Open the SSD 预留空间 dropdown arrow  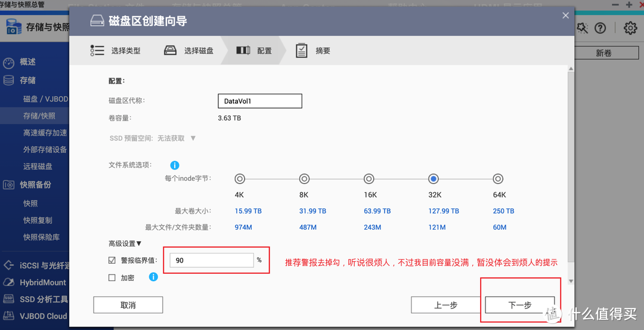pyautogui.click(x=193, y=138)
